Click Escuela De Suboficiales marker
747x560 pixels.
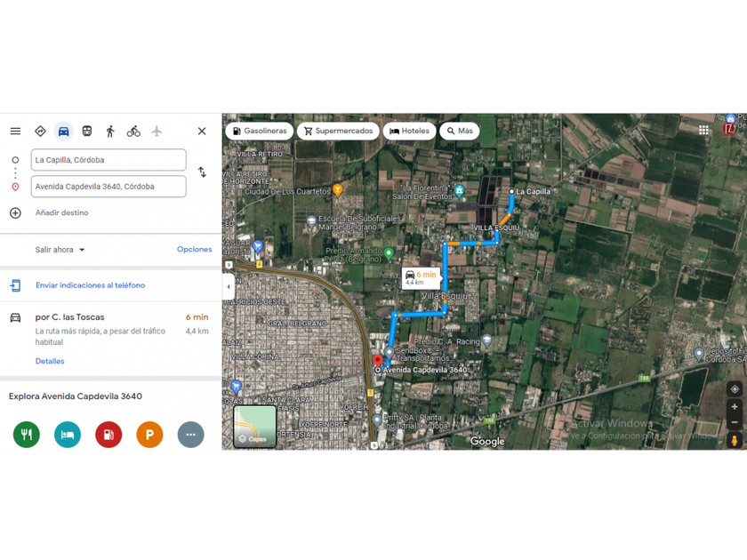[311, 222]
